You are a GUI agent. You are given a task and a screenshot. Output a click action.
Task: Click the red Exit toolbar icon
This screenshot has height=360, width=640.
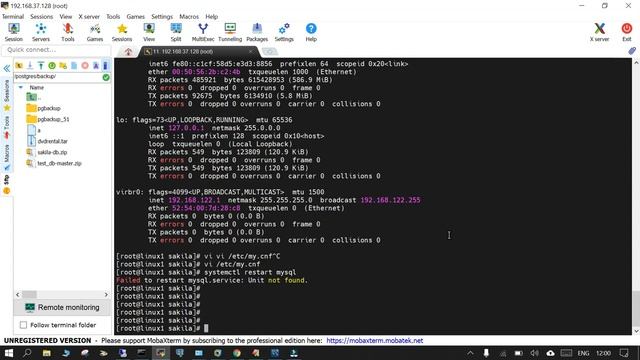627,32
